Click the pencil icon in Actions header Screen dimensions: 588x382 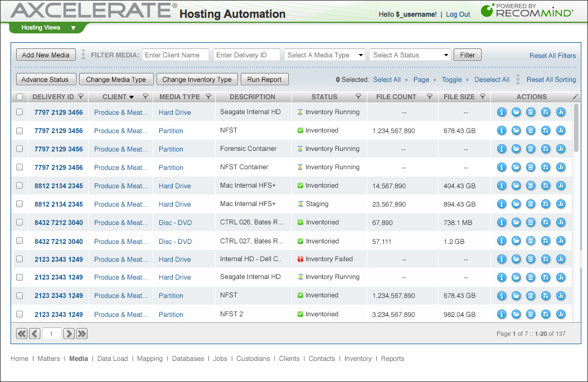click(x=575, y=97)
